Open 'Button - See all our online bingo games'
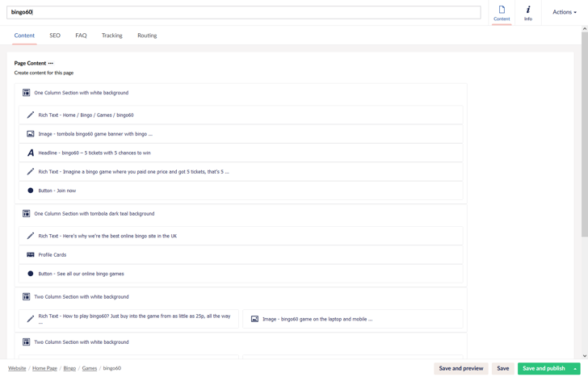 coord(241,274)
